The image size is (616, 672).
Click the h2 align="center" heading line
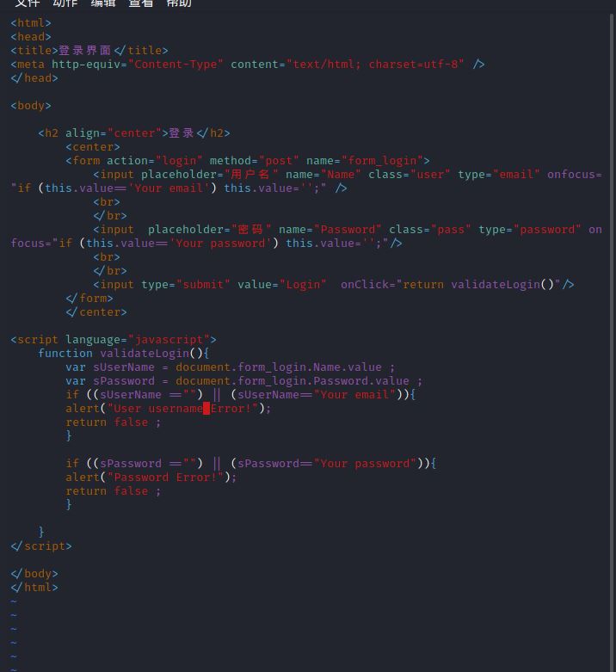point(134,133)
